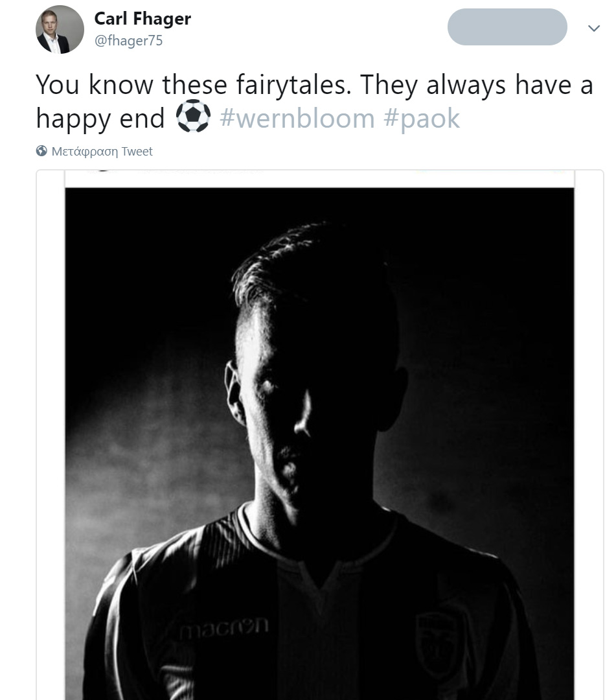Click the white header strip above the photo

click(x=319, y=179)
